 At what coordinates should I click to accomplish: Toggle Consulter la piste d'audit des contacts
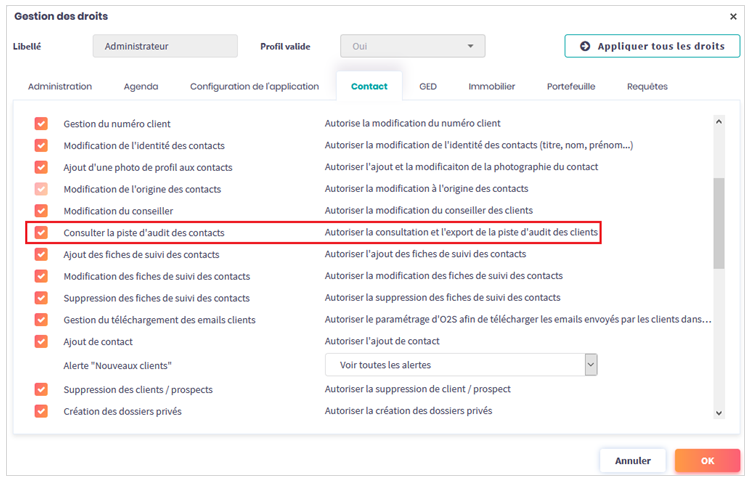click(41, 232)
